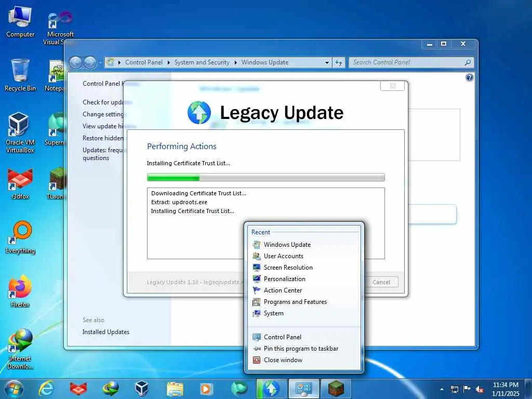Click the installation progress bar

(265, 177)
